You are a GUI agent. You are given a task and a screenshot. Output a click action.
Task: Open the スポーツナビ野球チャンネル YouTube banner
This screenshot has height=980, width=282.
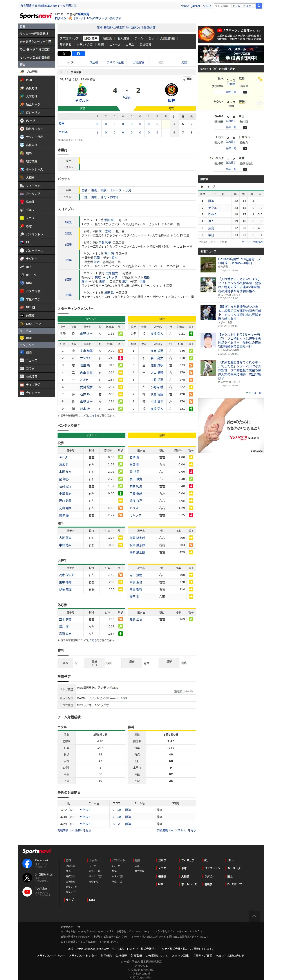231,34
